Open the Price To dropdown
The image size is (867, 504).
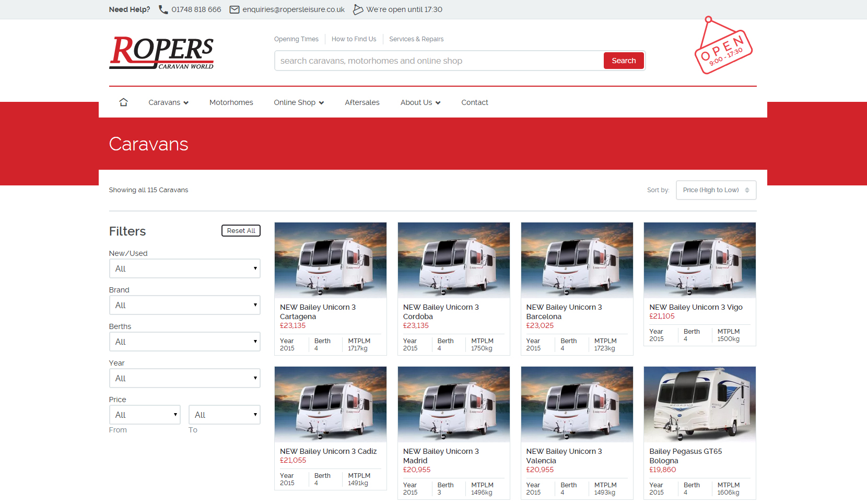[x=225, y=415]
